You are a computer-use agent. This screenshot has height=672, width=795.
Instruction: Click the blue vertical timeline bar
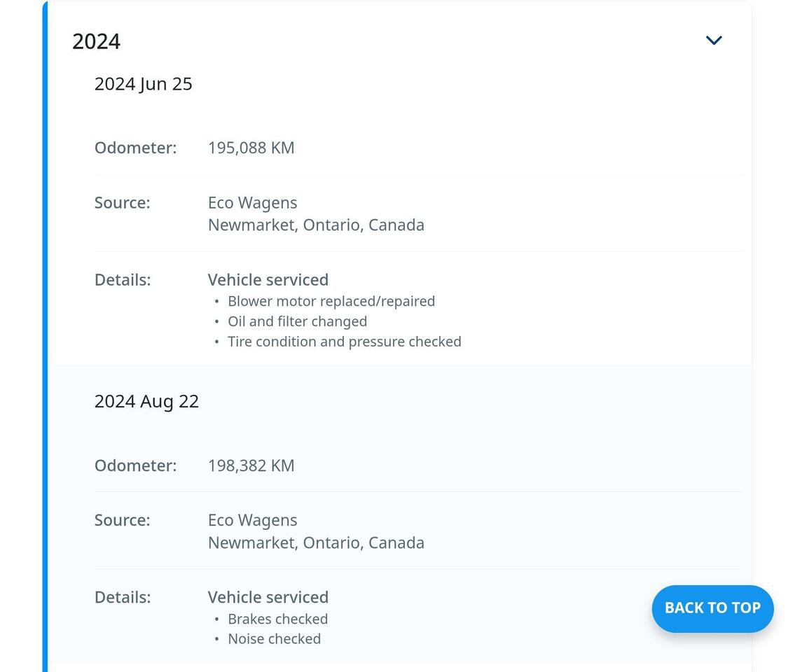tap(46, 336)
